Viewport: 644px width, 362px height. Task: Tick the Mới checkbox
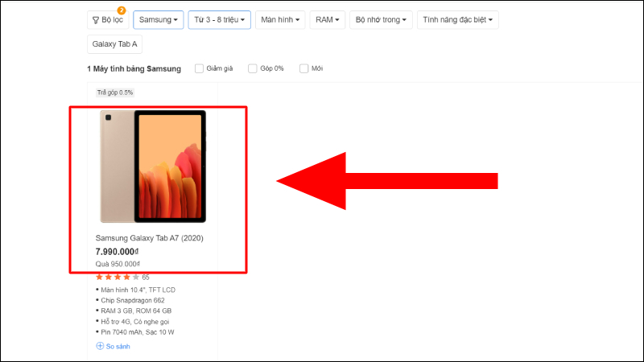tap(304, 68)
